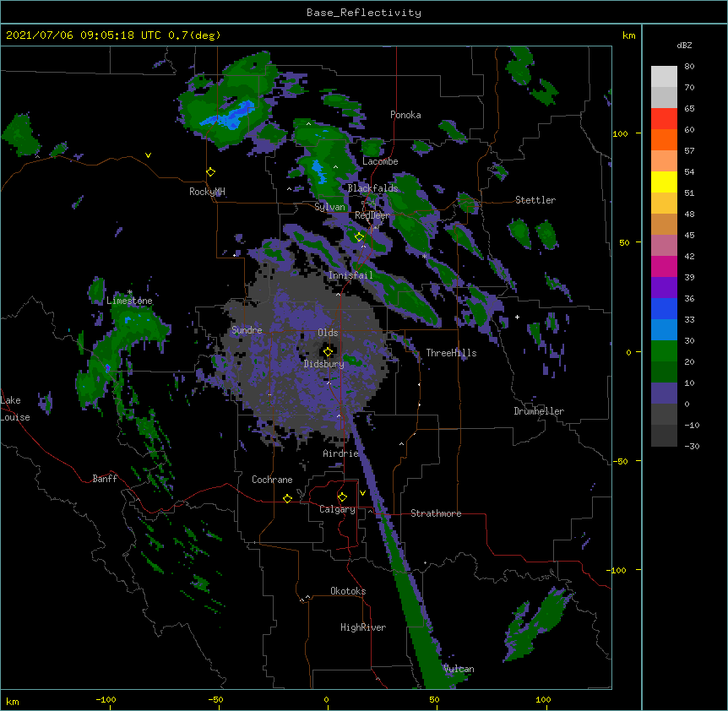Screen dimensions: 728x711
Task: Click the Stettler town label
Action: [535, 200]
